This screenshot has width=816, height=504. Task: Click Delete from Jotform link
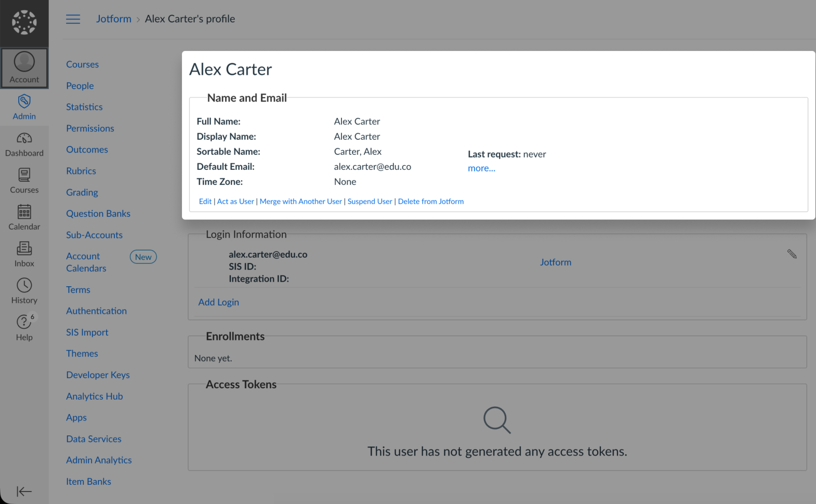431,202
